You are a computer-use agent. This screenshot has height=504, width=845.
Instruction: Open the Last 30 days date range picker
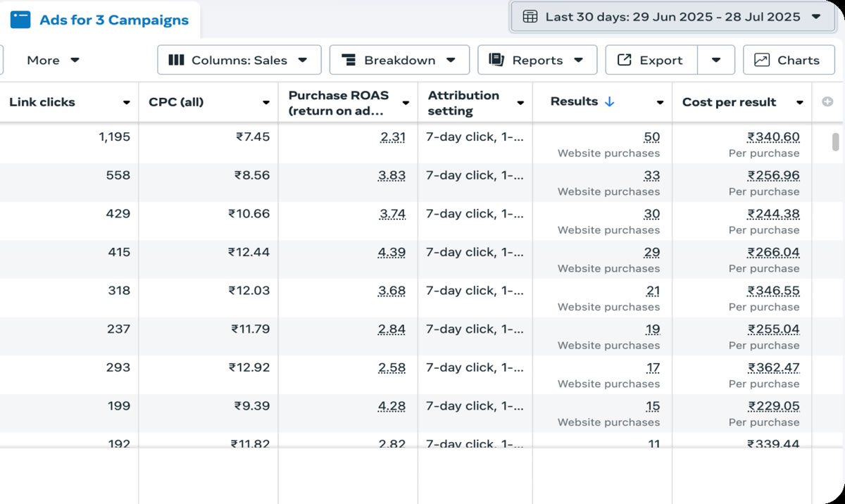672,17
